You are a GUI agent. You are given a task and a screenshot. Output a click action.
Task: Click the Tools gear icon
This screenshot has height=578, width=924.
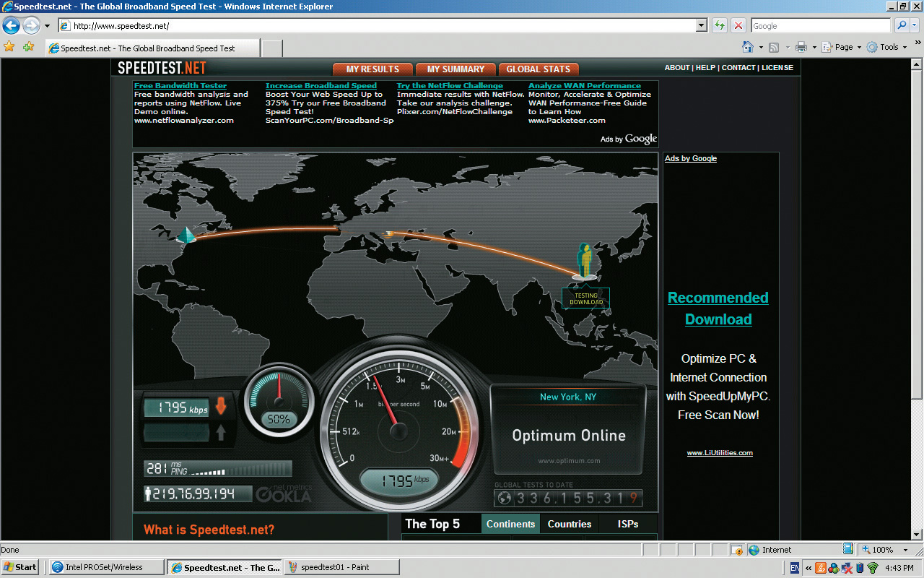872,47
